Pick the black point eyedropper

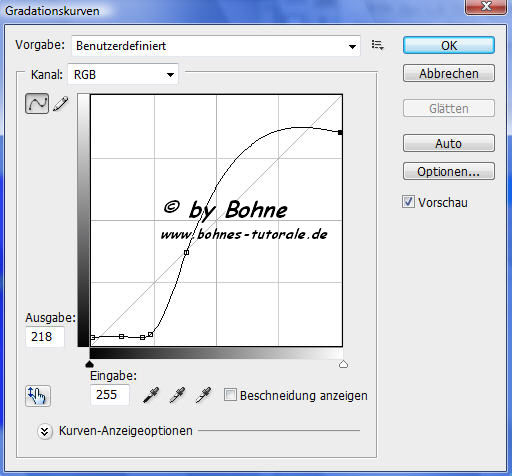click(151, 395)
